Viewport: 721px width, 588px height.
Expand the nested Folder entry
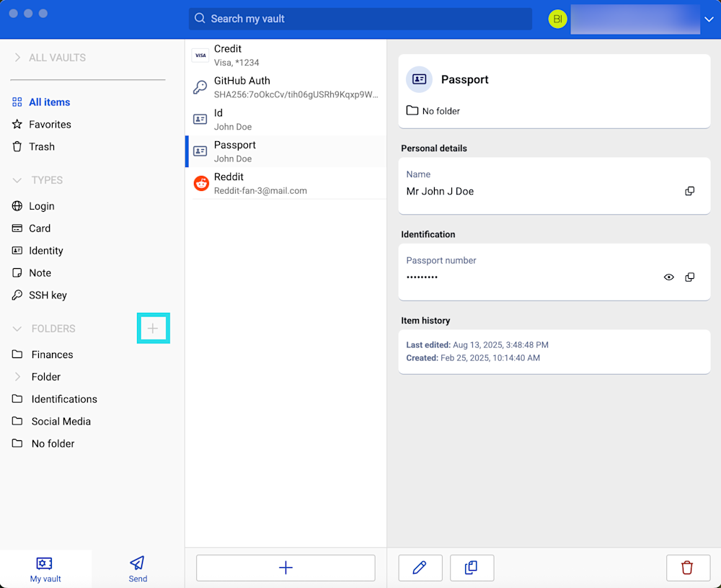pos(17,377)
